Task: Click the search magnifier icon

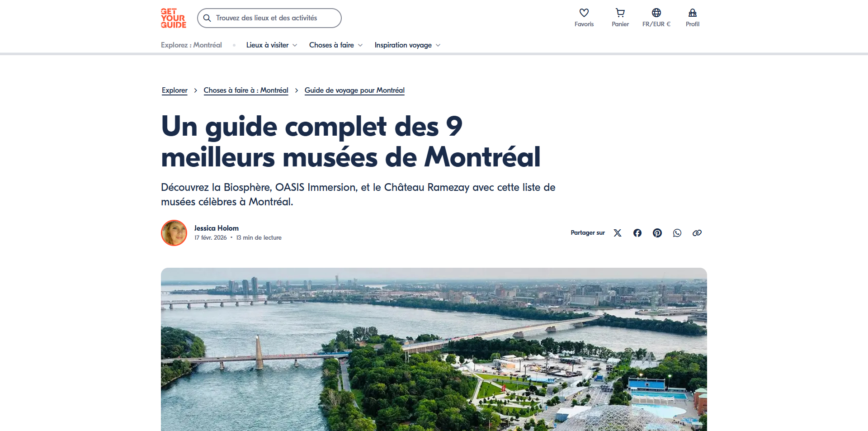Action: pyautogui.click(x=207, y=18)
